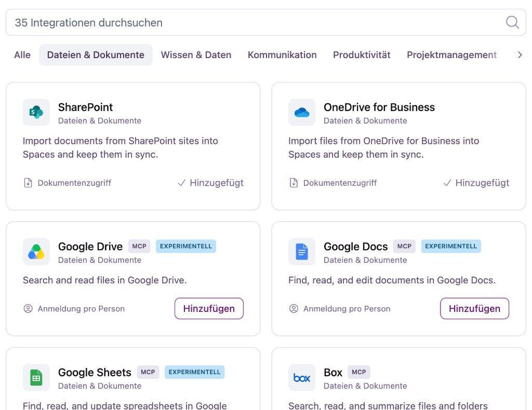Image resolution: width=532 pixels, height=410 pixels.
Task: Click the SharePoint logo icon
Action: 36,112
